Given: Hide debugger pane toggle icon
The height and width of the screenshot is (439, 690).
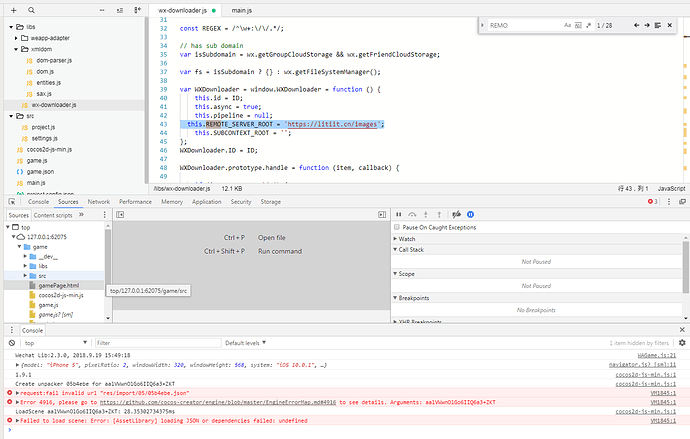Looking at the screenshot, I should point(382,215).
